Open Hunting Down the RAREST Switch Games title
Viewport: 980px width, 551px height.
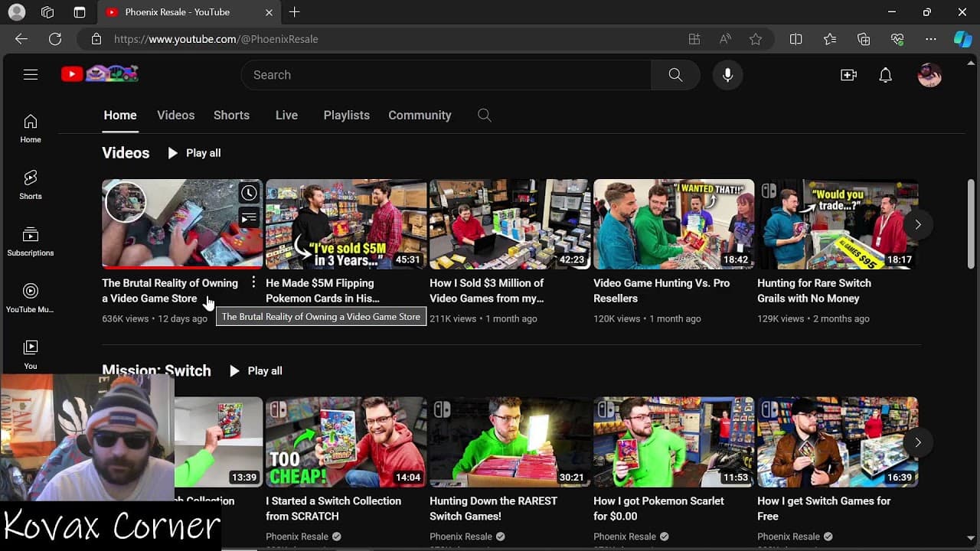point(493,508)
